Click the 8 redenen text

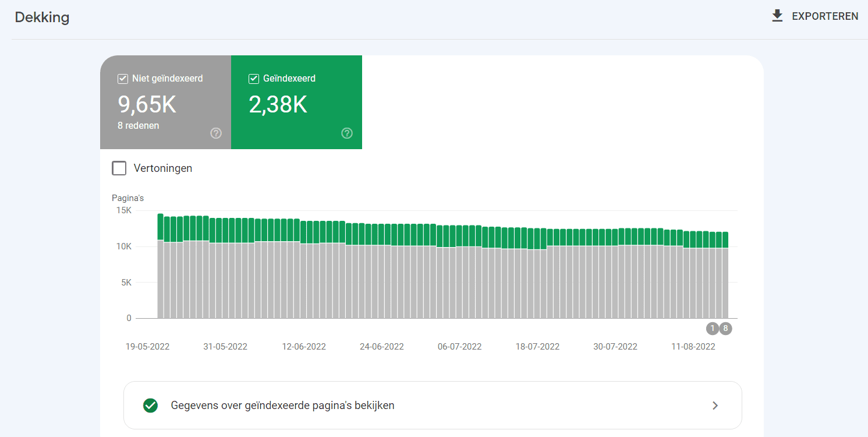pyautogui.click(x=138, y=125)
